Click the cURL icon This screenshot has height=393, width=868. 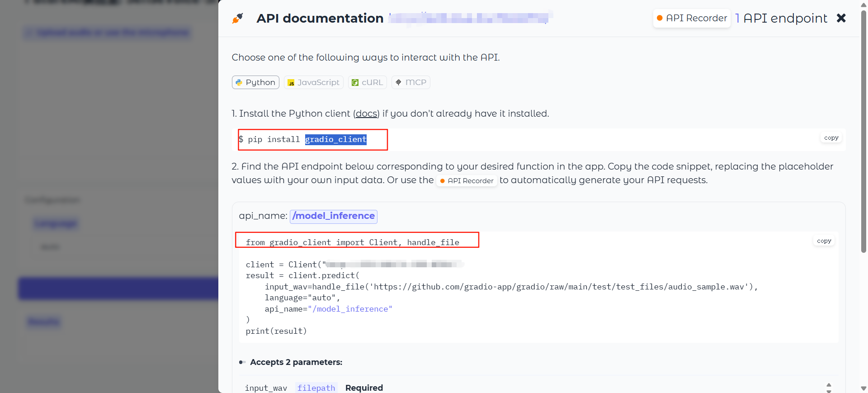tap(355, 82)
